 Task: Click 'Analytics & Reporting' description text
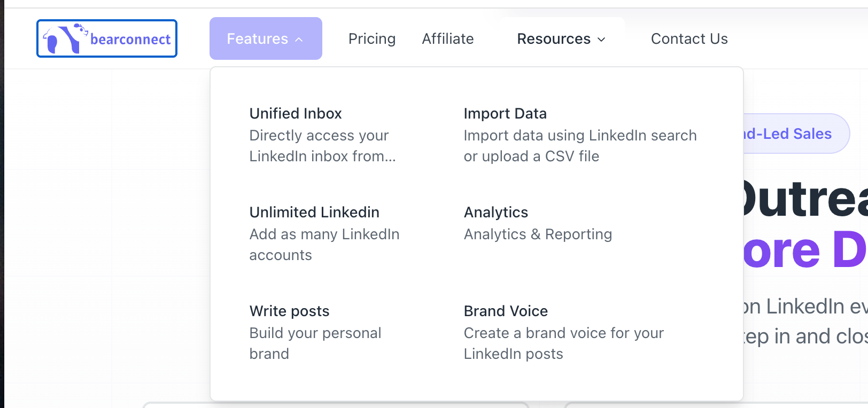538,234
